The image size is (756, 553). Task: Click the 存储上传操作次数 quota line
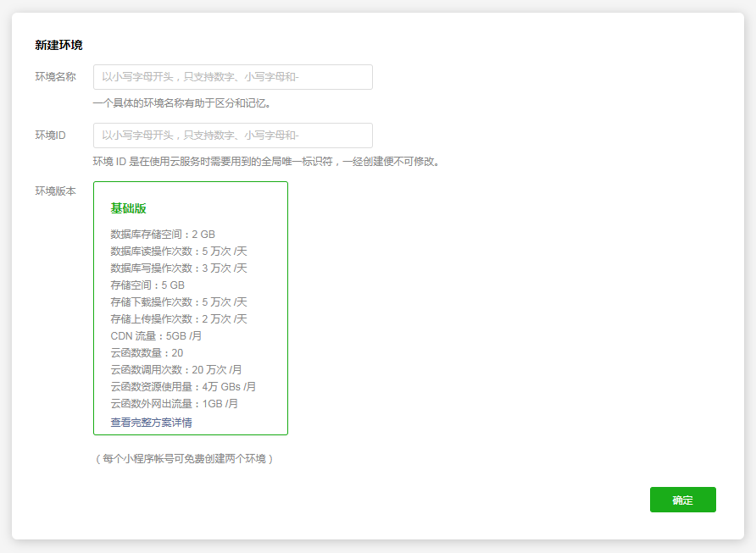pos(178,319)
